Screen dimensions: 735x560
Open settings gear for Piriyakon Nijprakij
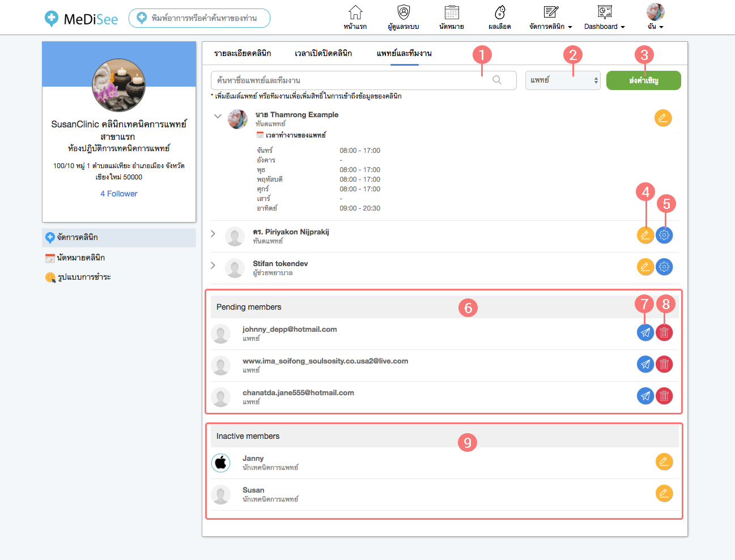(664, 235)
